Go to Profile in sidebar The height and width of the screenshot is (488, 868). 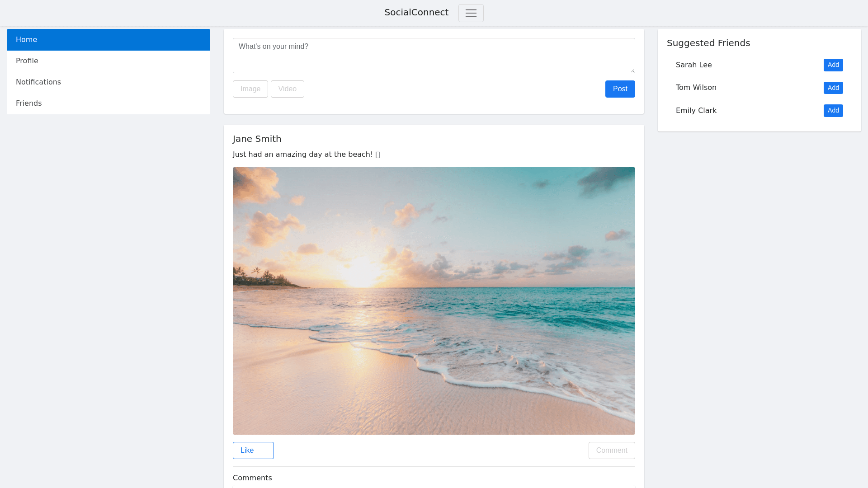point(108,61)
